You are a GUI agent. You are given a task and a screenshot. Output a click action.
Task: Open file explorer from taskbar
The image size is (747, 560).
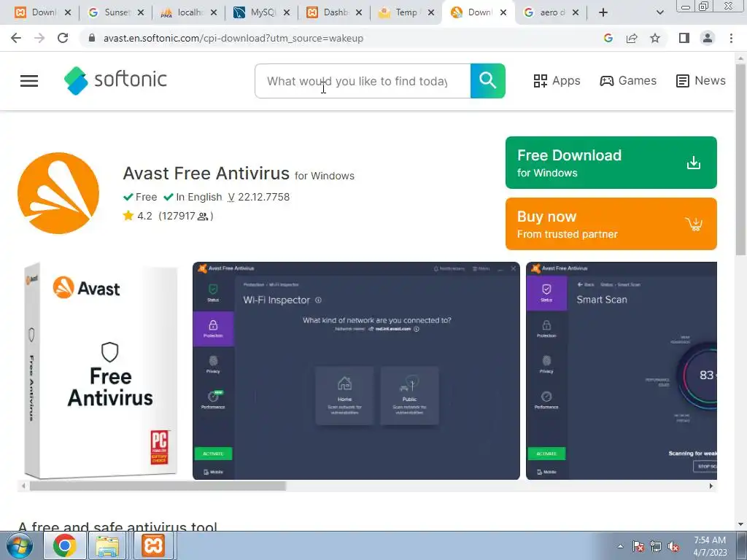pyautogui.click(x=107, y=545)
